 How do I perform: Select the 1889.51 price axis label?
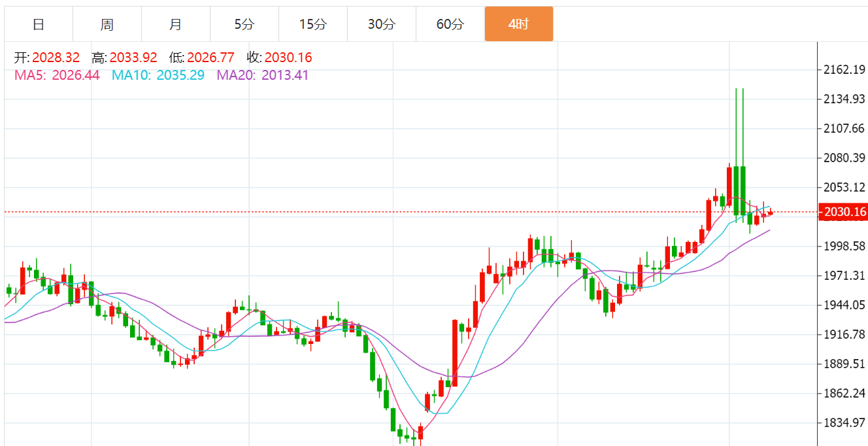tap(845, 364)
